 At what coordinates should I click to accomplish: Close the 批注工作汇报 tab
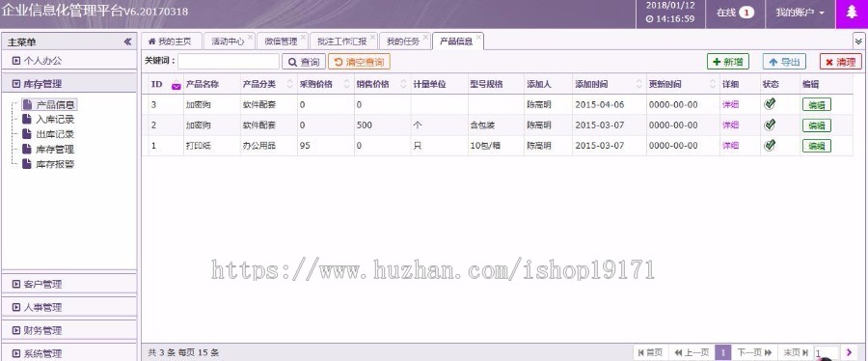pos(372,37)
